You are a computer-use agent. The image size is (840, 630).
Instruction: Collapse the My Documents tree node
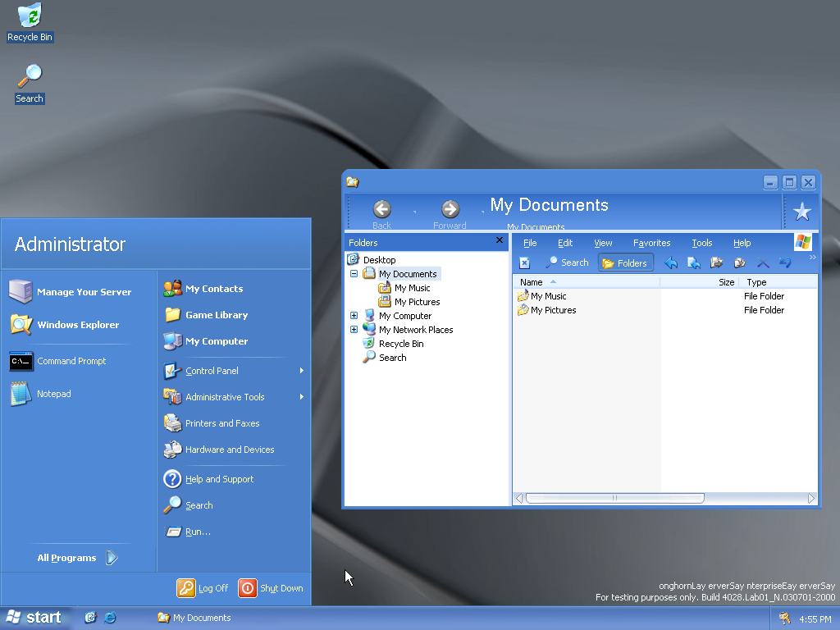click(354, 274)
